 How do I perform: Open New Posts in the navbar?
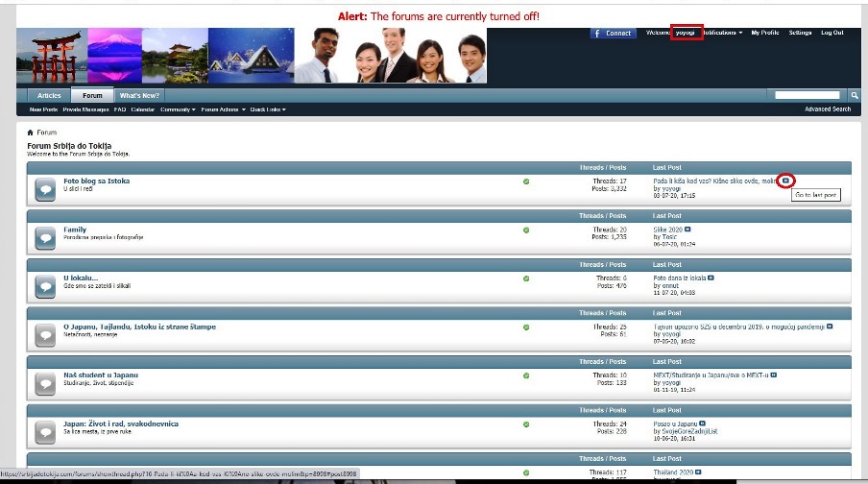pos(43,109)
